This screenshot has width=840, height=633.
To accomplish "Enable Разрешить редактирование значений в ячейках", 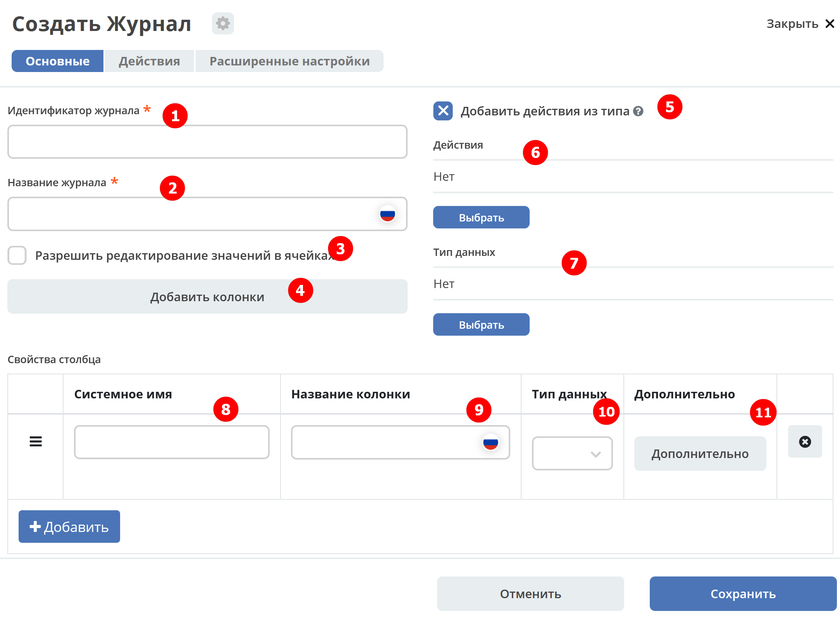I will [17, 256].
